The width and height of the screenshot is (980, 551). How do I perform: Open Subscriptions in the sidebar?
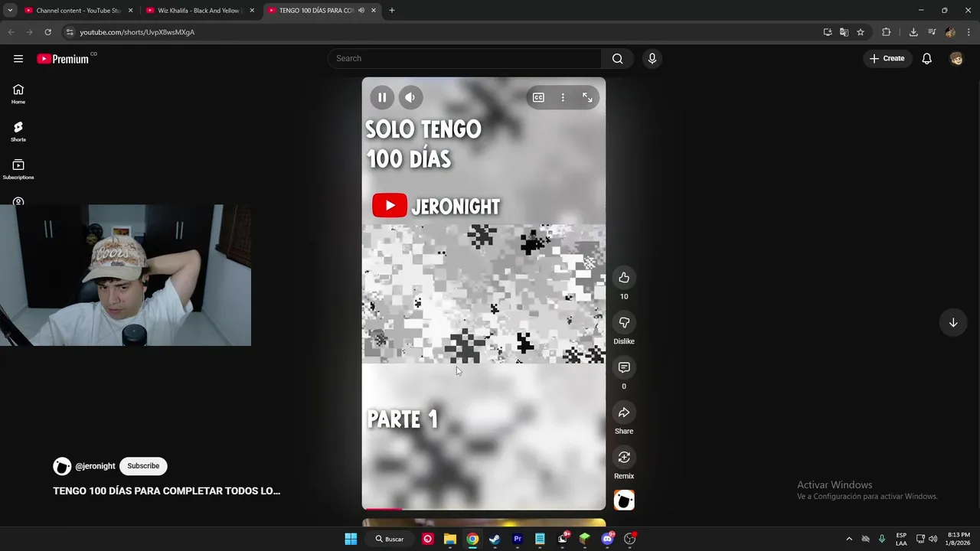(18, 169)
